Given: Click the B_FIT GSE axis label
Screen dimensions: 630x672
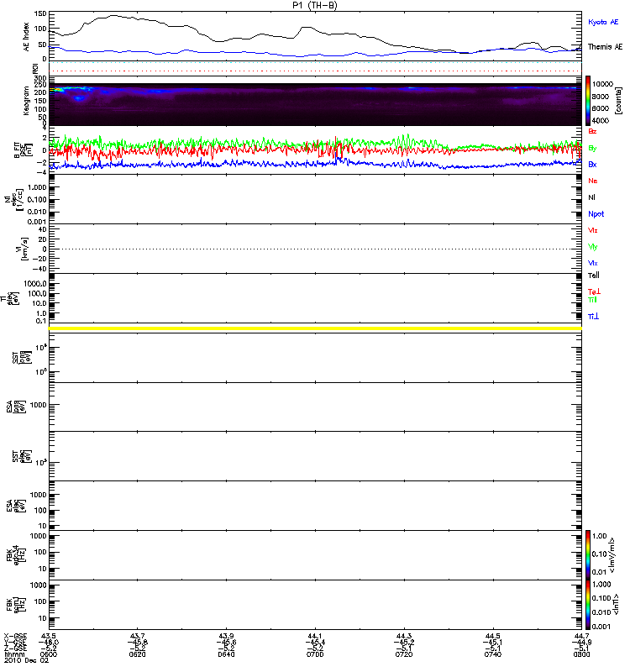Looking at the screenshot, I should pos(24,150).
